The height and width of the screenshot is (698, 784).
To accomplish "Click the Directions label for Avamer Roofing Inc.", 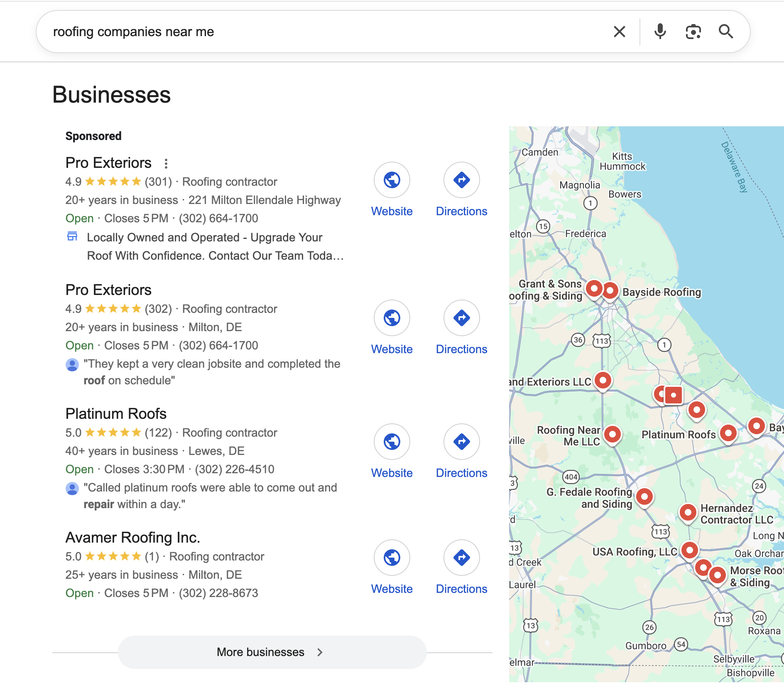I will pos(462,589).
